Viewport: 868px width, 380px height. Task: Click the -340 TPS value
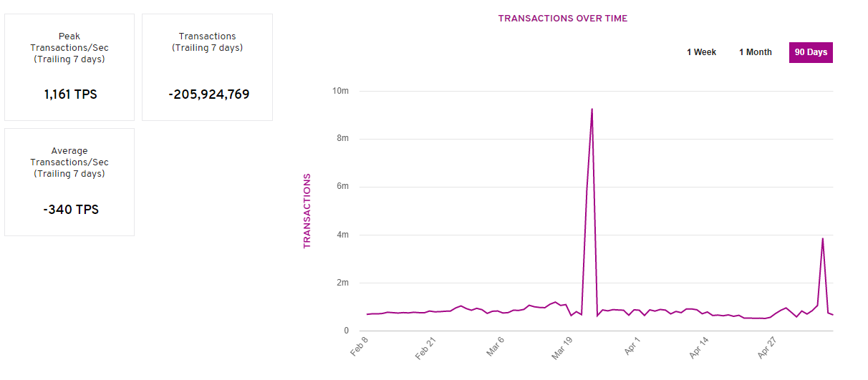click(x=69, y=210)
